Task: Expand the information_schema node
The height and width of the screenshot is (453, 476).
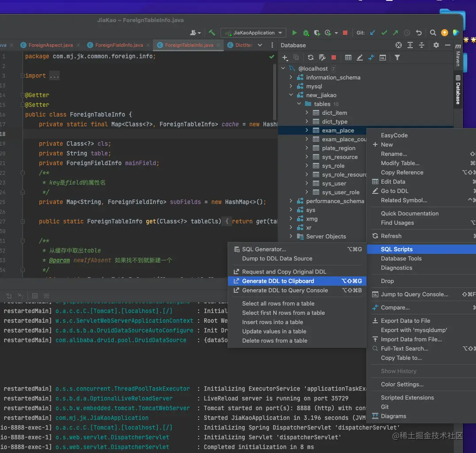Action: 291,77
